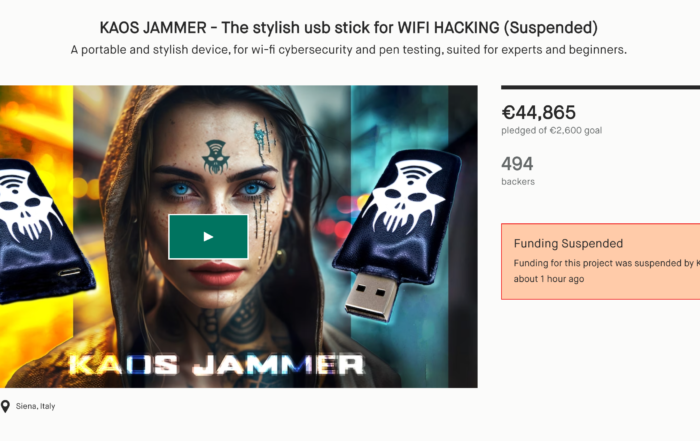Select the project subtitle description text
The width and height of the screenshot is (700, 441).
click(x=349, y=50)
